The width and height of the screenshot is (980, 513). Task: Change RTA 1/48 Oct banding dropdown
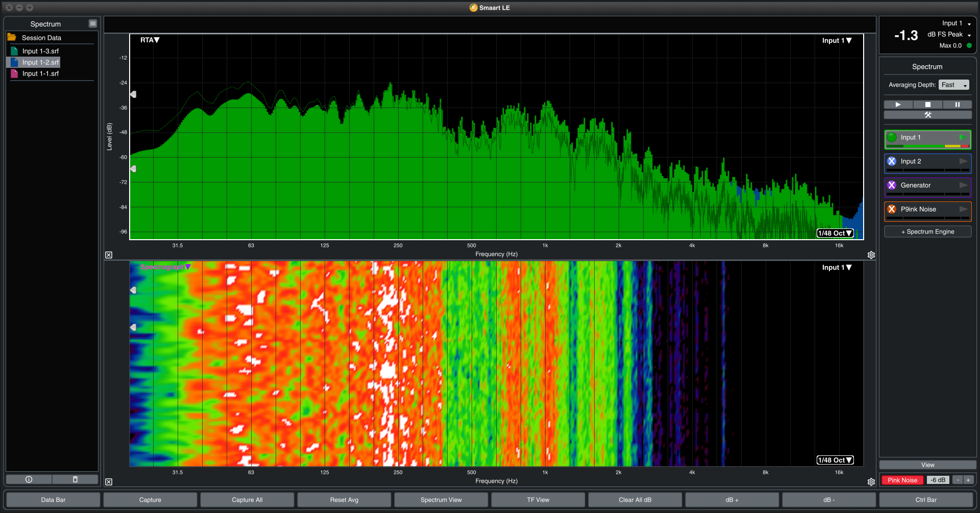tap(835, 233)
